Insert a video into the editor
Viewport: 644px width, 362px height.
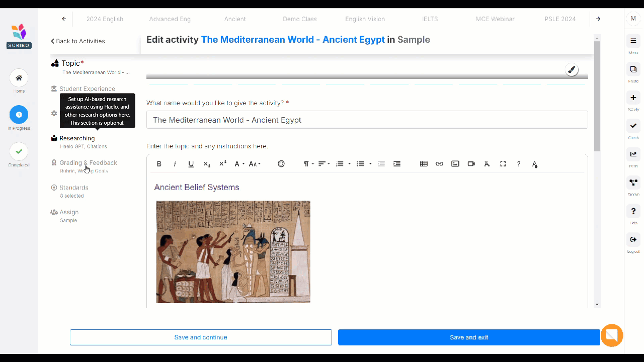point(471,164)
